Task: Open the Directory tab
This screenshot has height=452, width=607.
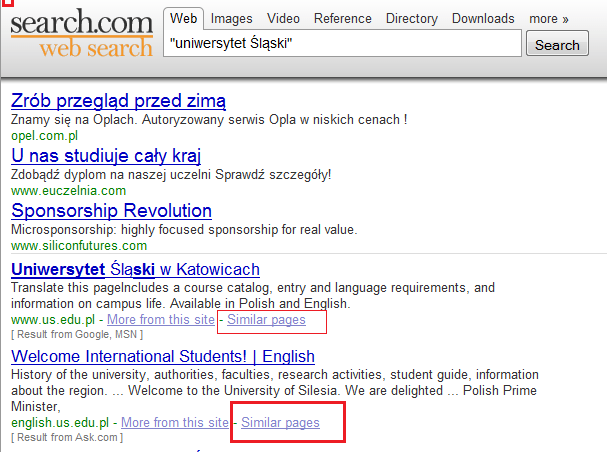Action: (412, 19)
